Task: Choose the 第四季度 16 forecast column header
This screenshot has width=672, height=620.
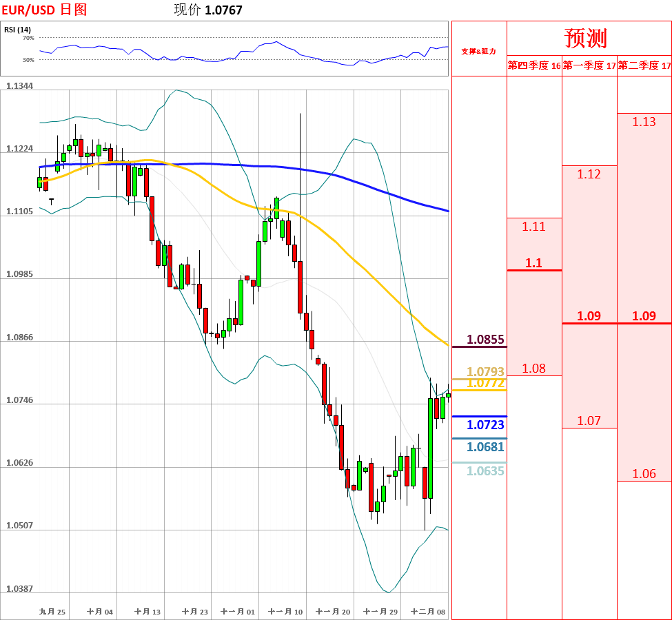Action: [534, 66]
